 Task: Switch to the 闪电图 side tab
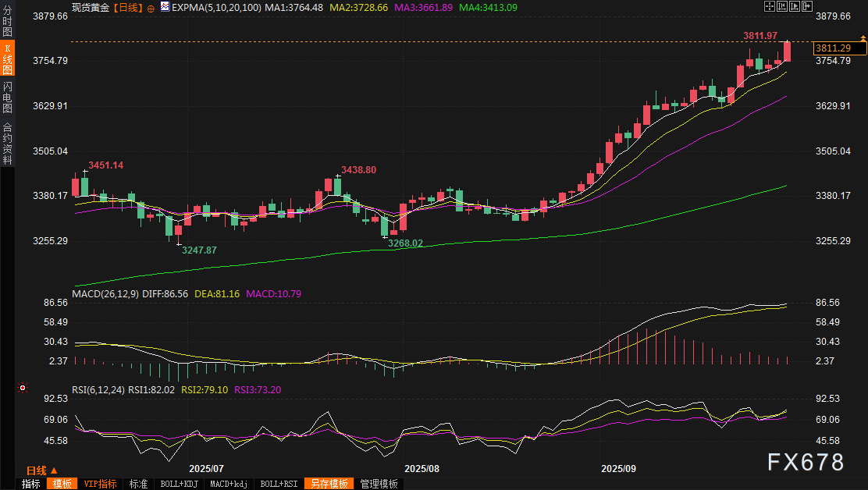click(7, 96)
